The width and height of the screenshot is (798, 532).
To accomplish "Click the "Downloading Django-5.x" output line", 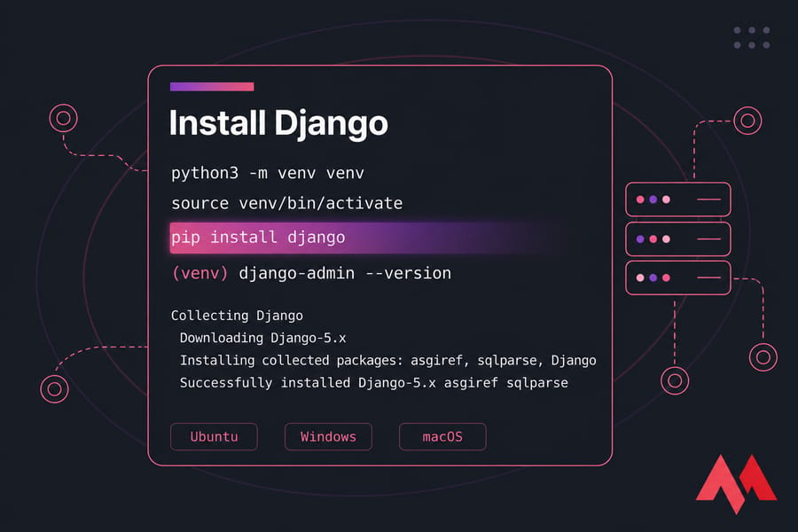I will pos(262,338).
